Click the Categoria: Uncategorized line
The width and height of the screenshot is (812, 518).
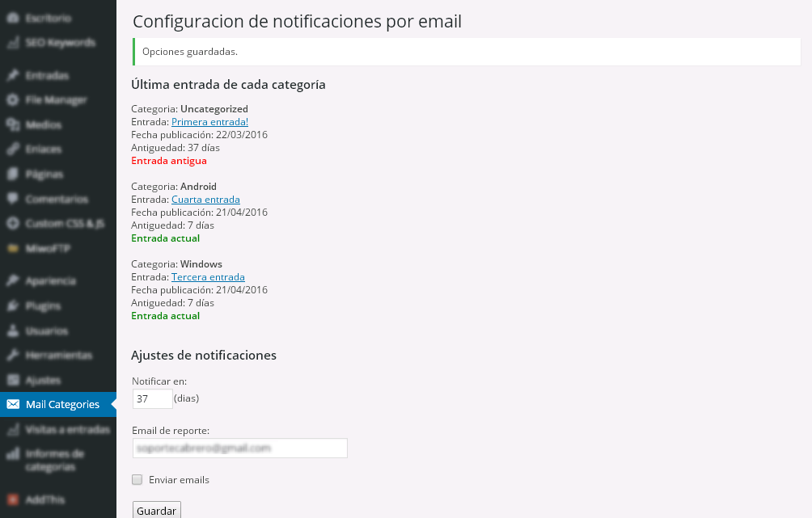[x=189, y=108]
